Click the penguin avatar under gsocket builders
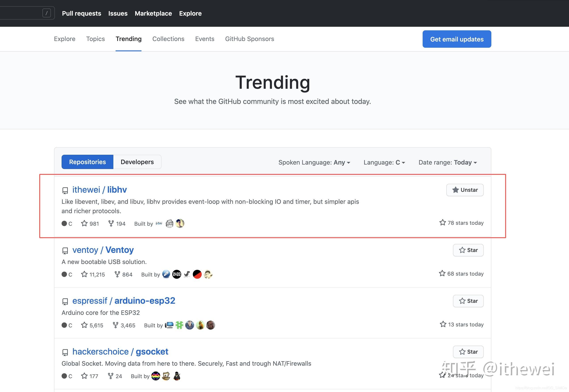 [177, 376]
